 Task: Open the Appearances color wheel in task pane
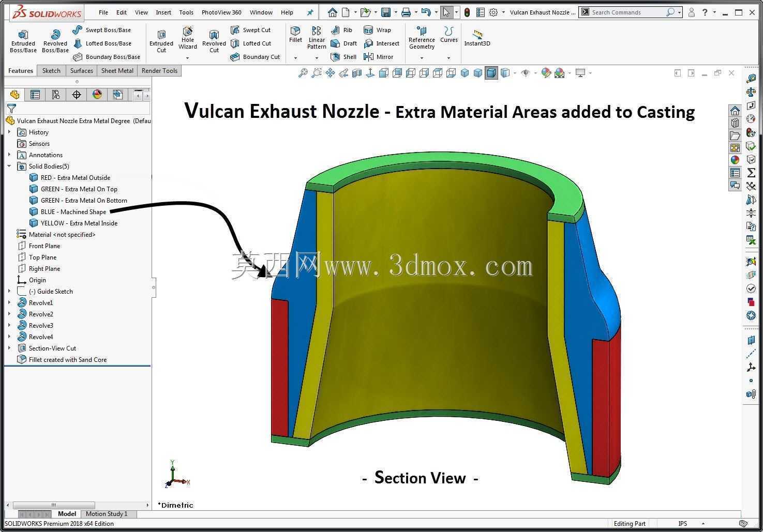tap(735, 160)
